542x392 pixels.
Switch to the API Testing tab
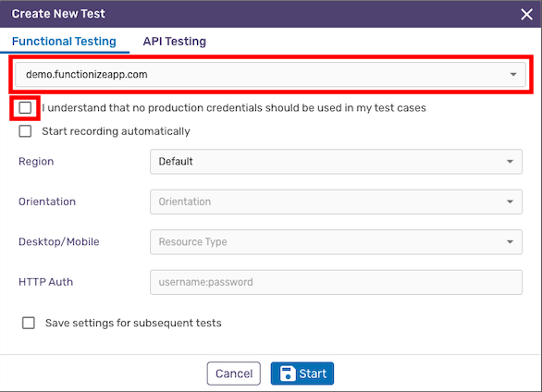(x=175, y=41)
